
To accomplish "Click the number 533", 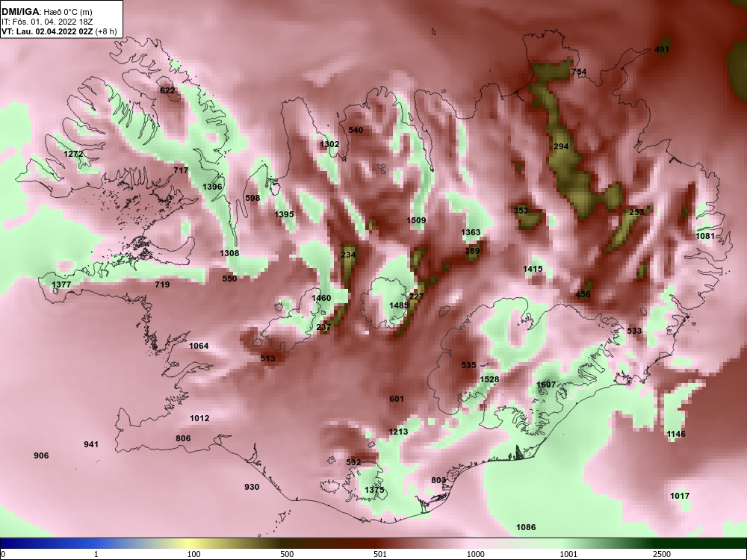I will 634,331.
